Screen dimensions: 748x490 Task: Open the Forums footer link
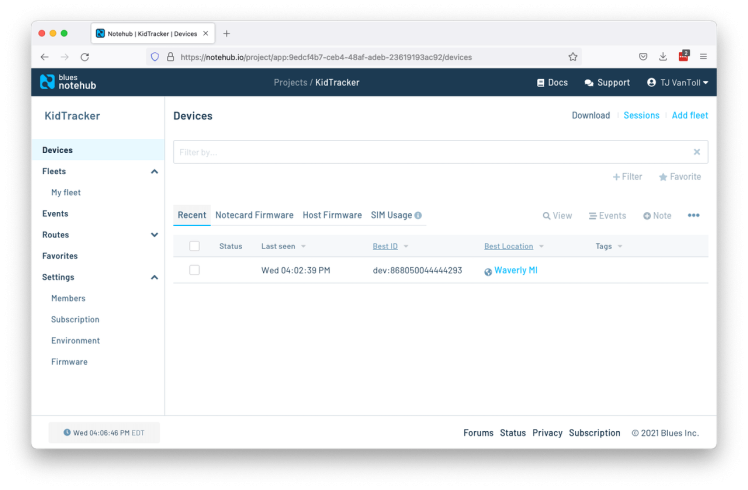pyautogui.click(x=478, y=433)
